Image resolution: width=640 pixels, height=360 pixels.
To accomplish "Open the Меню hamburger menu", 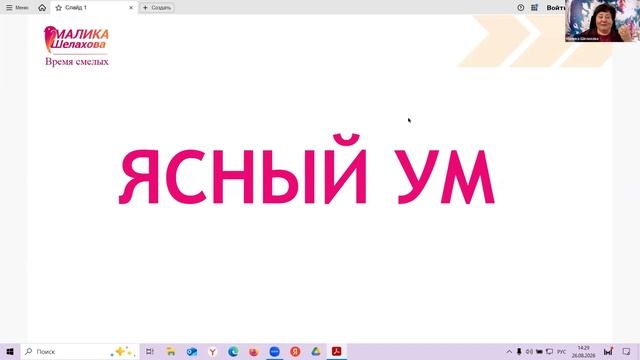I will [x=17, y=8].
